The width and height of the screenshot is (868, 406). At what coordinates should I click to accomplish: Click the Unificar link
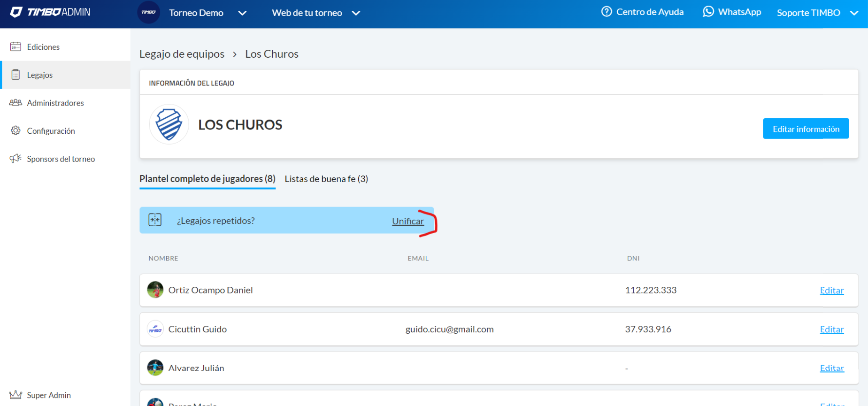pyautogui.click(x=407, y=221)
